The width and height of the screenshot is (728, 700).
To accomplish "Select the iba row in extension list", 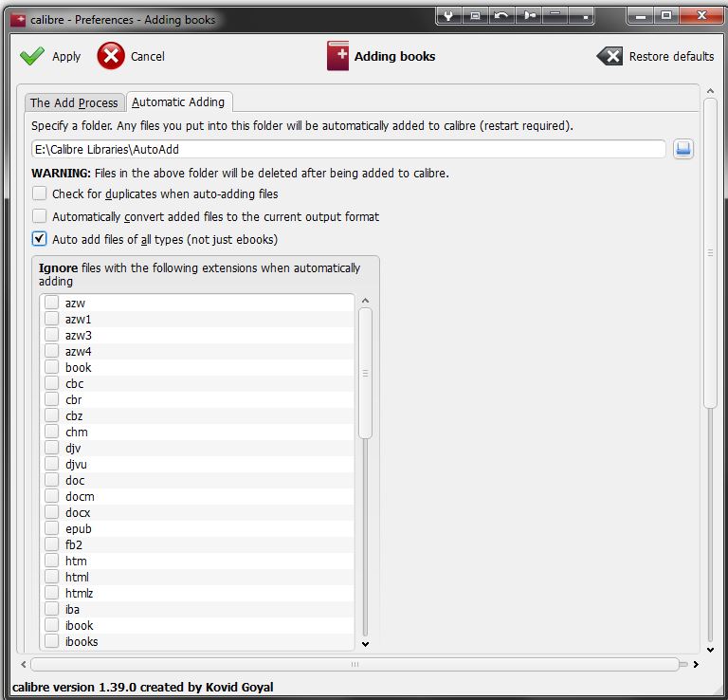I will pos(197,609).
